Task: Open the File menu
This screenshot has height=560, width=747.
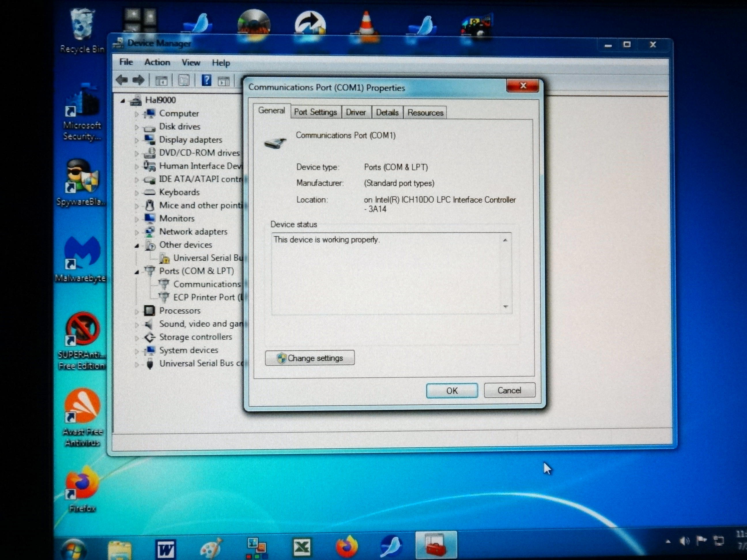Action: pyautogui.click(x=126, y=62)
